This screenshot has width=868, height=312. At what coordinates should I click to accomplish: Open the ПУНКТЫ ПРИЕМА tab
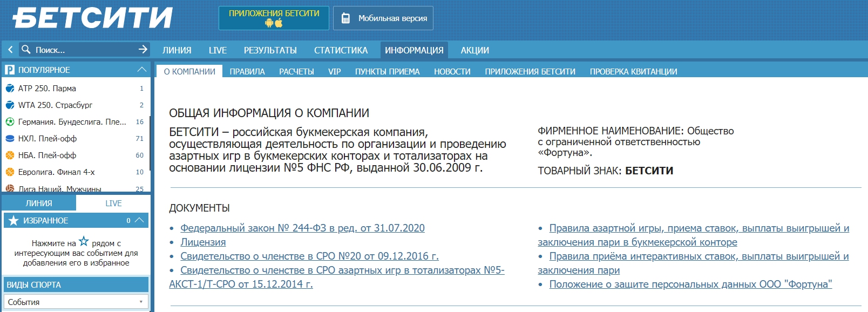(x=387, y=71)
